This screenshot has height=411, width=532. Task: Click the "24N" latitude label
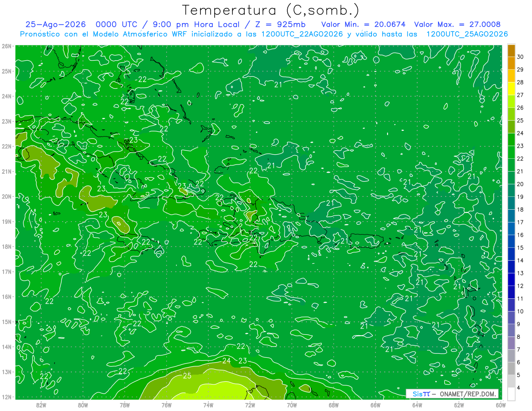coord(7,96)
